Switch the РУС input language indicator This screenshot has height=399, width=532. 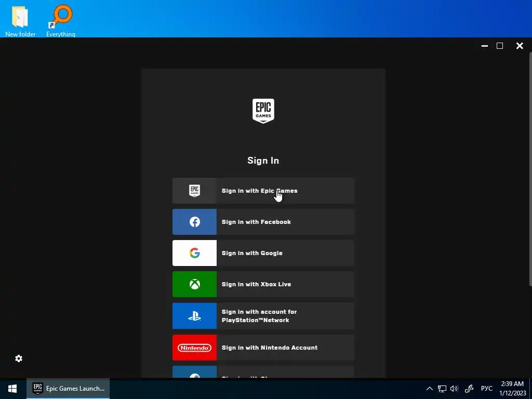tap(486, 389)
